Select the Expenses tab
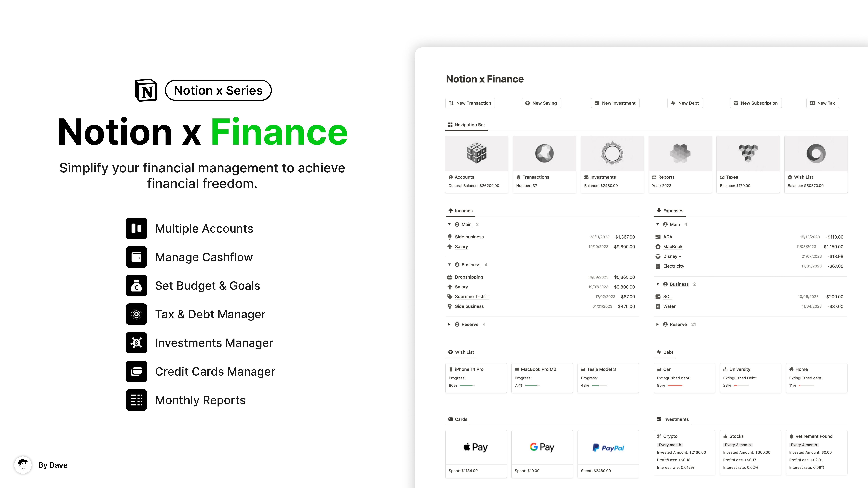The width and height of the screenshot is (868, 488). pos(670,211)
